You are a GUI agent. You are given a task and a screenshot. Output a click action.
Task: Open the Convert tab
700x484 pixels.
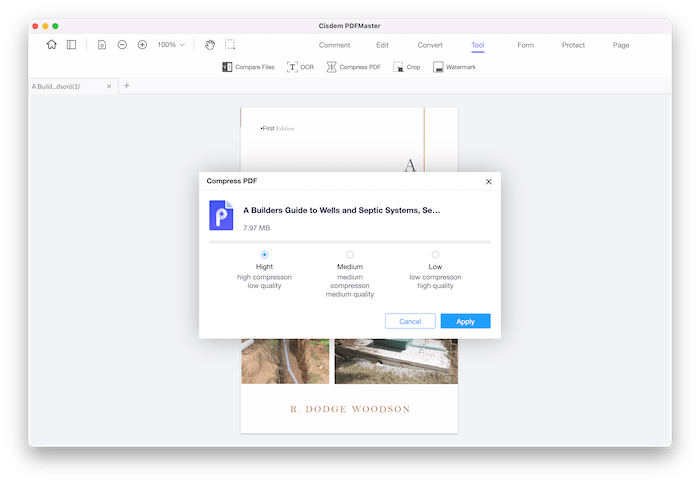pyautogui.click(x=430, y=45)
